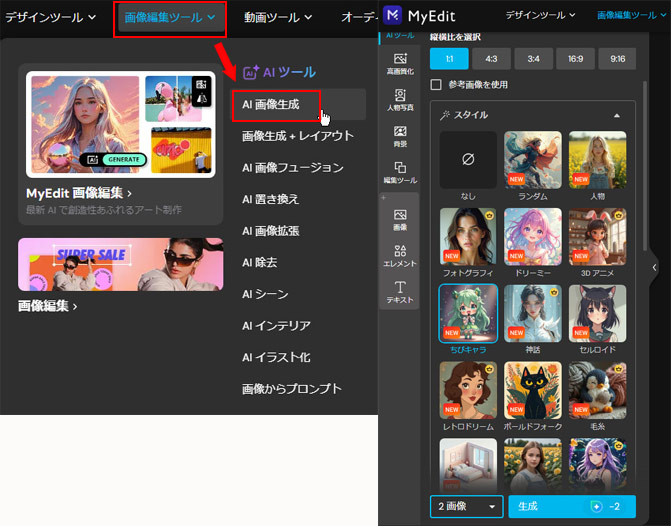Open the 2 画像 count dropdown
This screenshot has width=671, height=526.
(466, 507)
